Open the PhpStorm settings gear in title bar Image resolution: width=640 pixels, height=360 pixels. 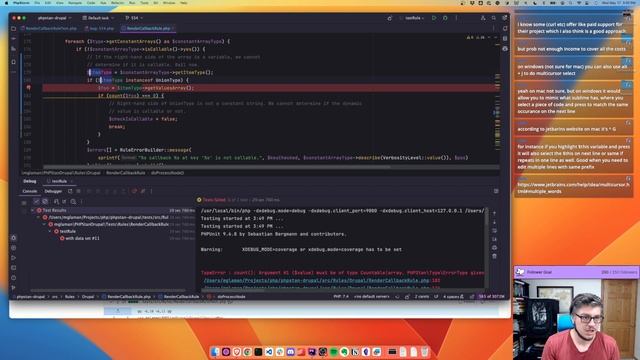(x=504, y=18)
